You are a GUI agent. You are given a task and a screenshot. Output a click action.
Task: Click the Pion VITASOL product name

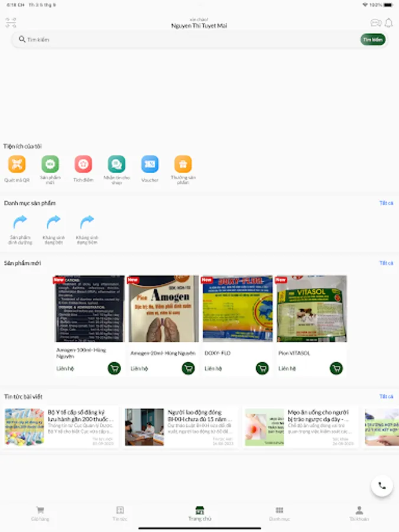294,353
